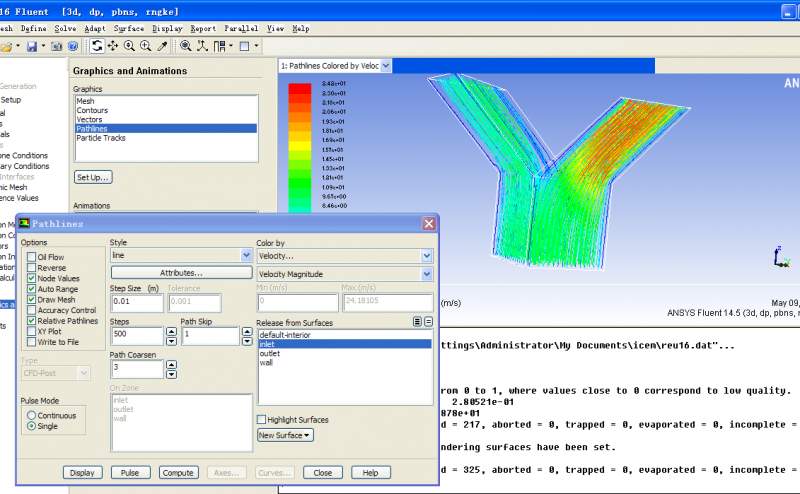
Task: Open the New Surface dropdown
Action: pyautogui.click(x=285, y=435)
